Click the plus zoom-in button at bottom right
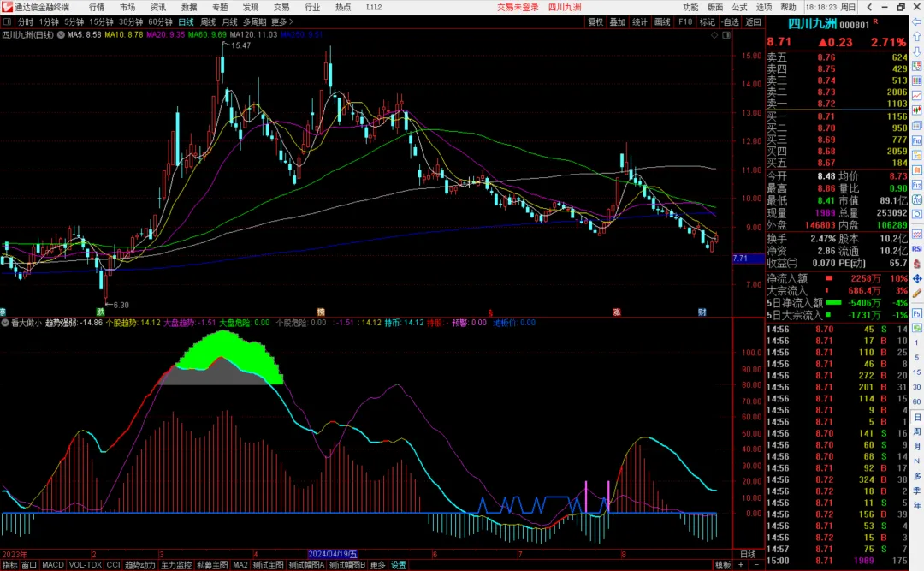 pyautogui.click(x=741, y=565)
